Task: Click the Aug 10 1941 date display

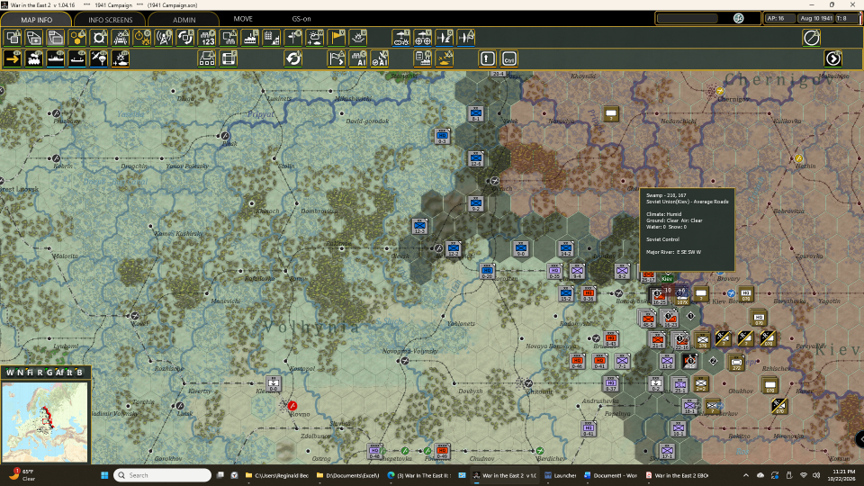Action: [x=816, y=18]
